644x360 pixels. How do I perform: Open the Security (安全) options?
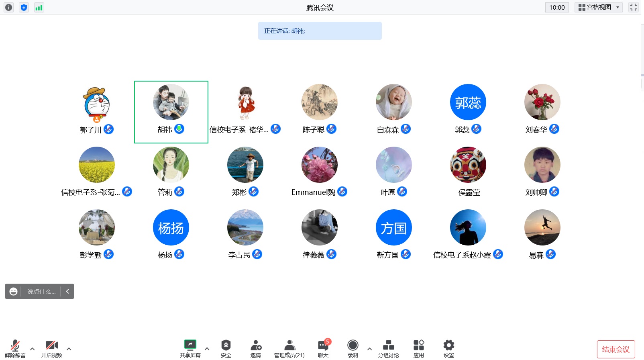click(x=226, y=348)
